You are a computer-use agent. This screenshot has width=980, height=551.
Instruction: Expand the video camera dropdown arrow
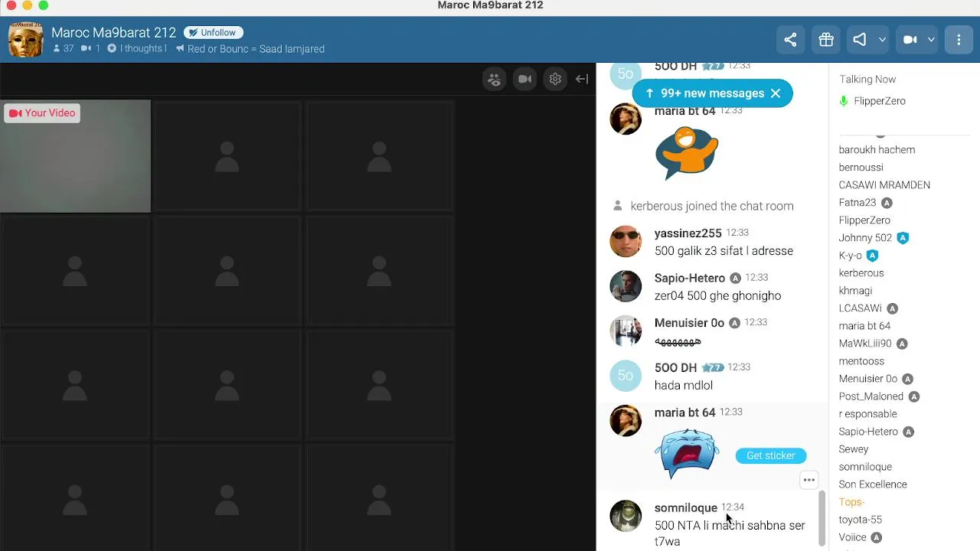pos(931,40)
